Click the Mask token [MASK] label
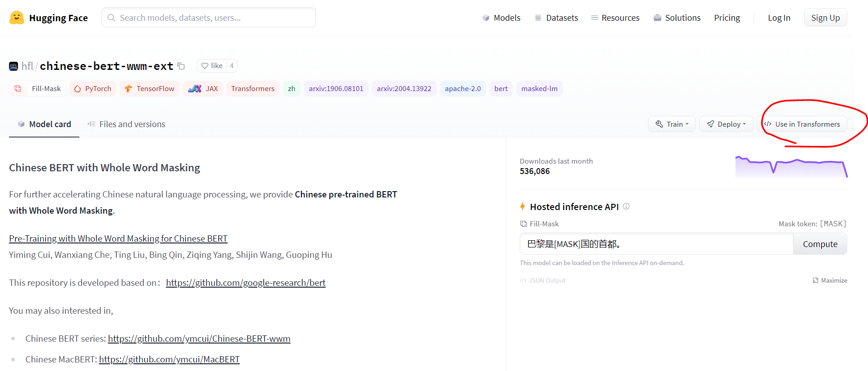The image size is (868, 371). point(812,224)
